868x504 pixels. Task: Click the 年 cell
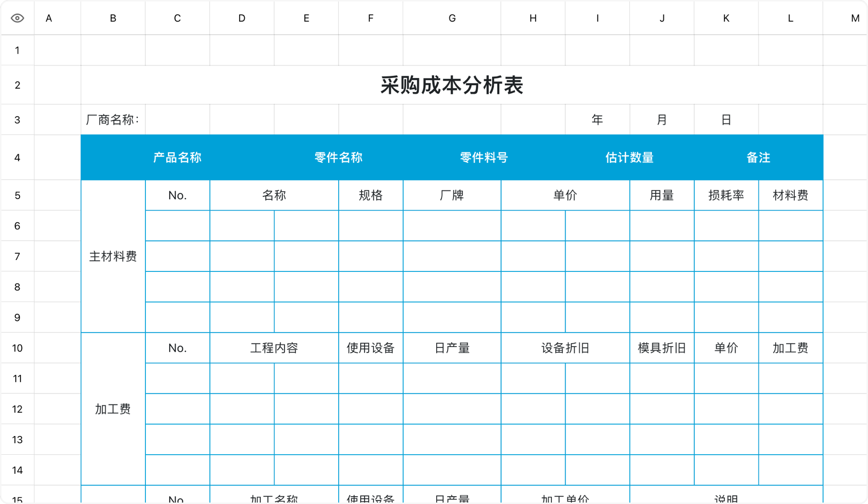coord(597,120)
